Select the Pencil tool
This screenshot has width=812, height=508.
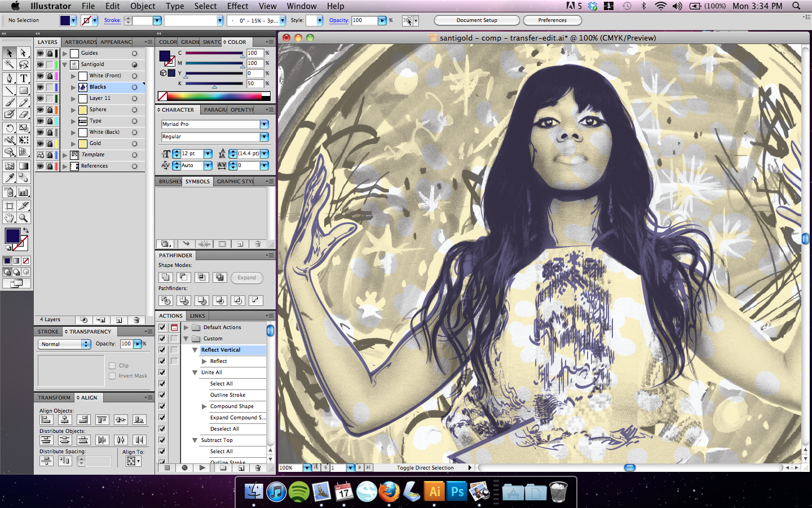pyautogui.click(x=24, y=102)
